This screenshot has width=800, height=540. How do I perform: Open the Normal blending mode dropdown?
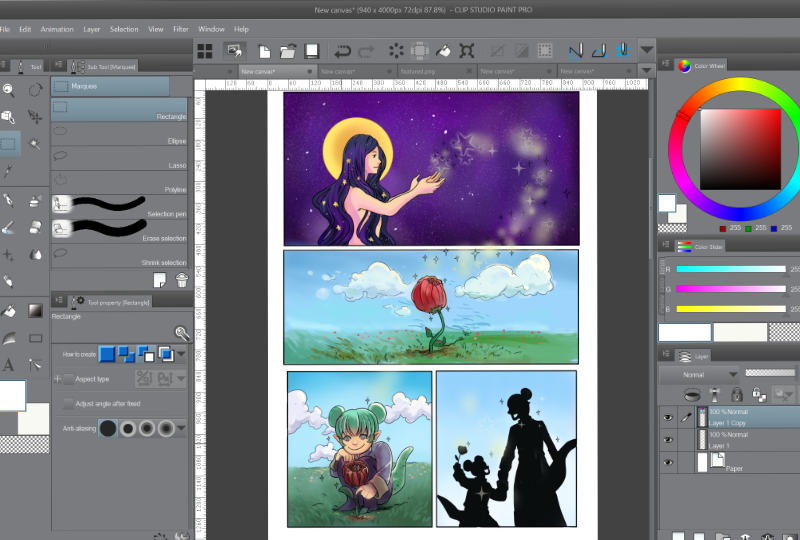click(698, 375)
